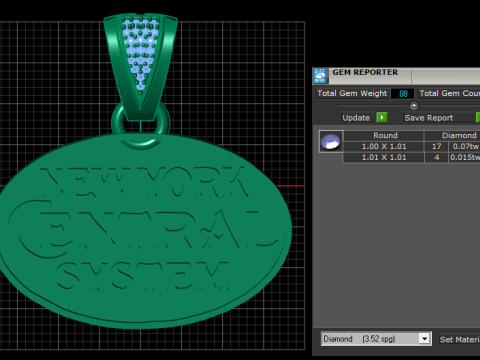Click the Total Gem Weight value .08
The image size is (480, 360).
tap(403, 94)
